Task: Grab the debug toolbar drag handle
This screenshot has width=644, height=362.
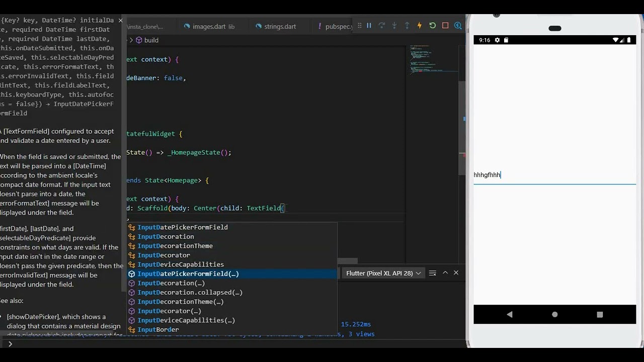Action: click(359, 26)
